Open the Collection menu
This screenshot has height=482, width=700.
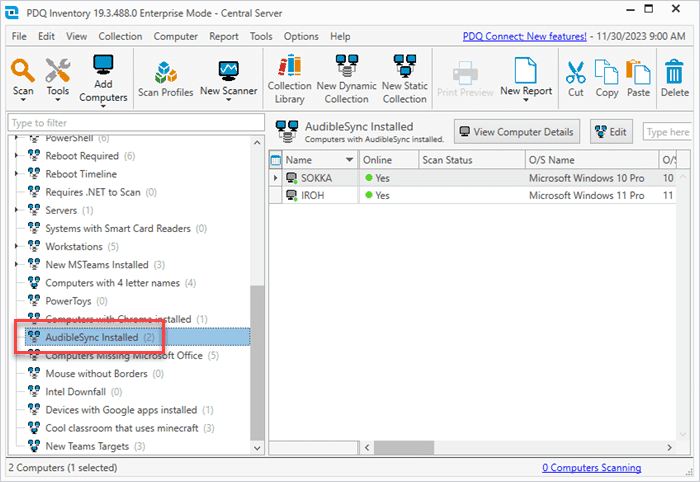tap(120, 36)
